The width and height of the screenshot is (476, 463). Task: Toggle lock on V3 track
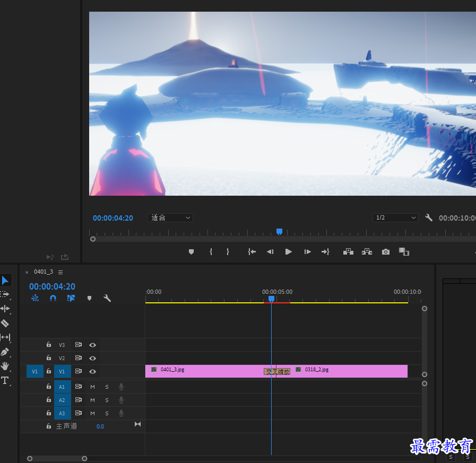(49, 344)
